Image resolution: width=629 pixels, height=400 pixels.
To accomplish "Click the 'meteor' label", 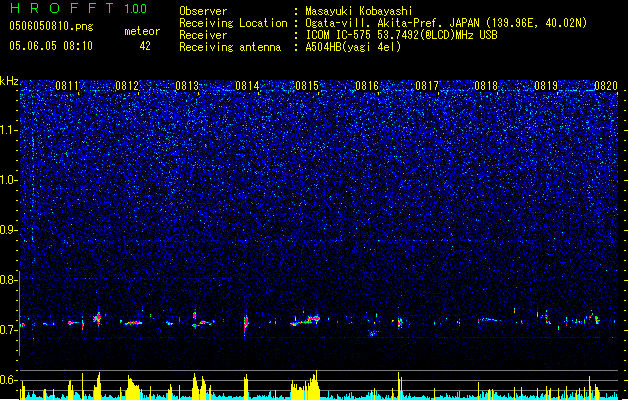I will click(x=142, y=31).
